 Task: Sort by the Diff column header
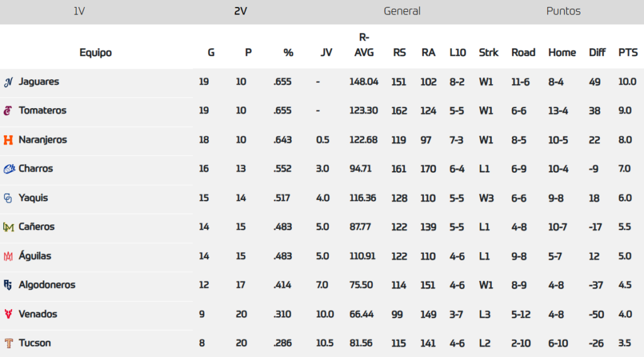(597, 53)
